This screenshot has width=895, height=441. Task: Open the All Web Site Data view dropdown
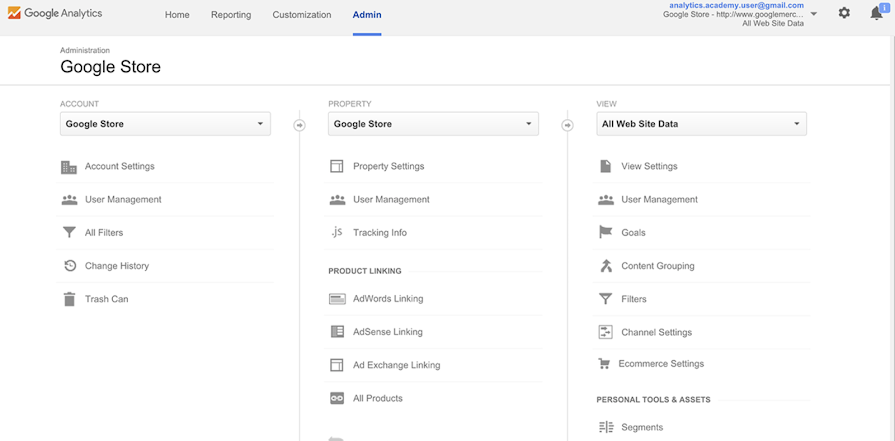(701, 124)
